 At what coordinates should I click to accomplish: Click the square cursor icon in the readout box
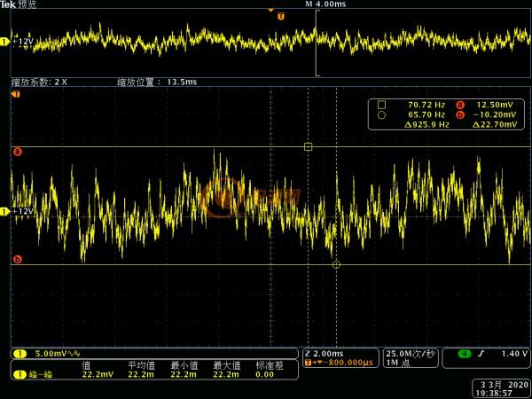click(381, 105)
